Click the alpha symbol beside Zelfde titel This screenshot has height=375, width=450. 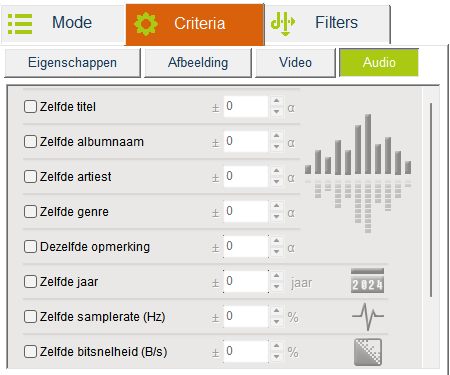[x=291, y=108]
